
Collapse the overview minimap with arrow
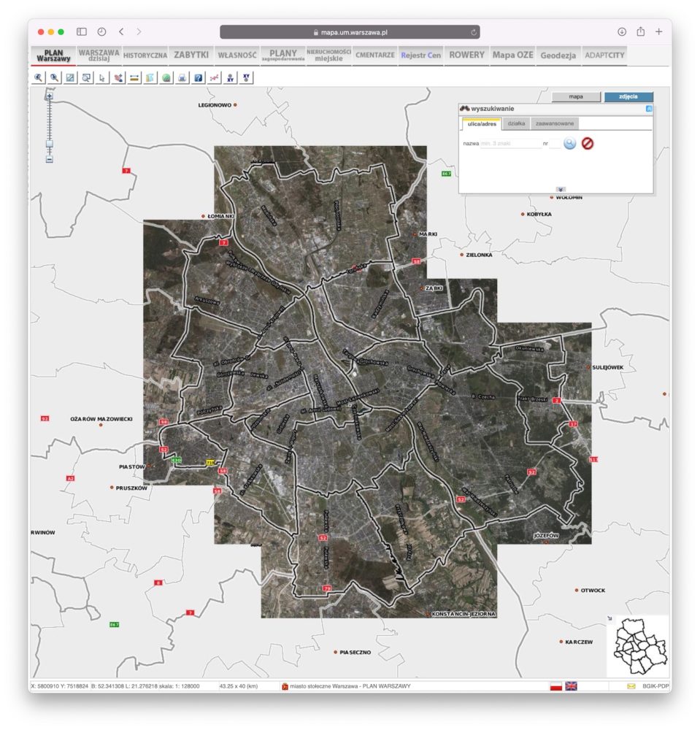[x=610, y=618]
